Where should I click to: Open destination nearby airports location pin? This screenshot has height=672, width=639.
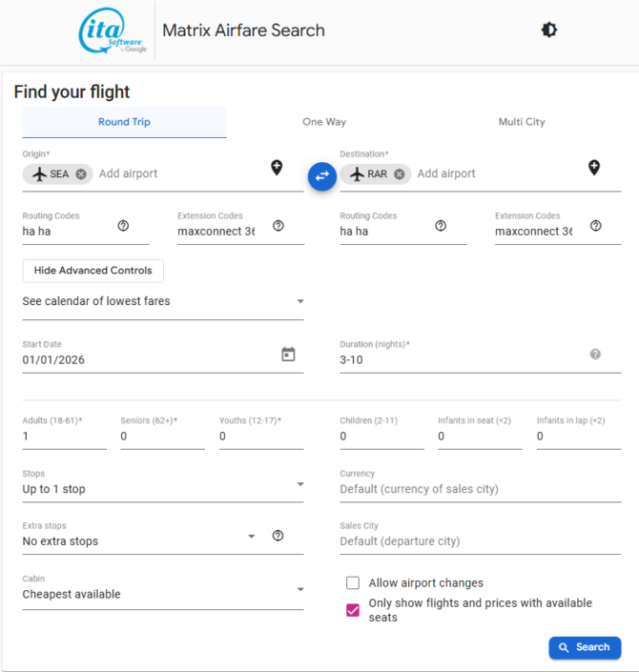click(593, 168)
